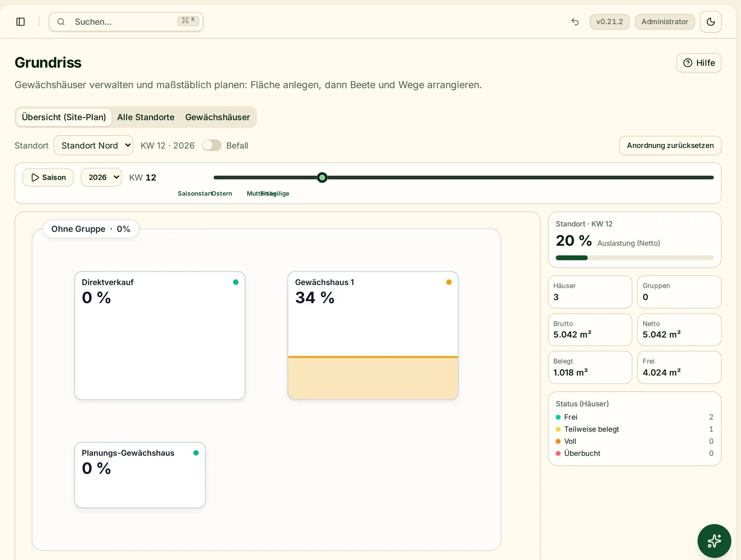Viewport: 741px width, 560px height.
Task: Click the calendar week slider handle
Action: tap(322, 177)
